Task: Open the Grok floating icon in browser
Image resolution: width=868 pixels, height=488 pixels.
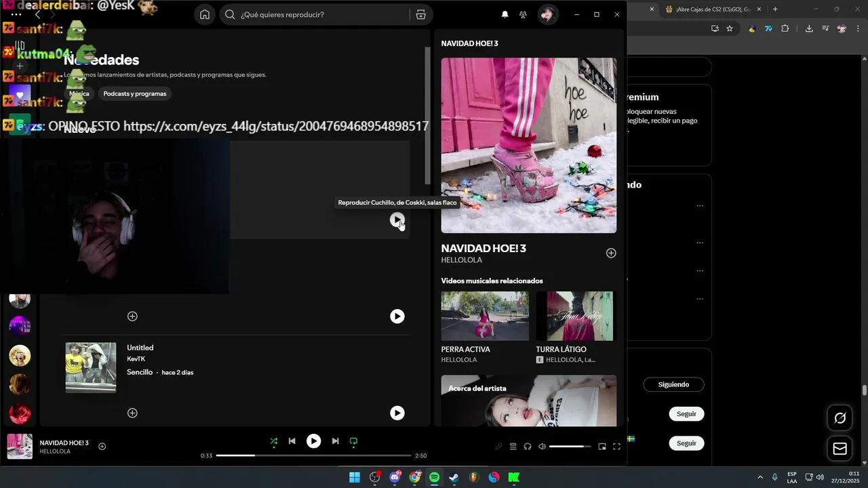Action: tap(840, 418)
